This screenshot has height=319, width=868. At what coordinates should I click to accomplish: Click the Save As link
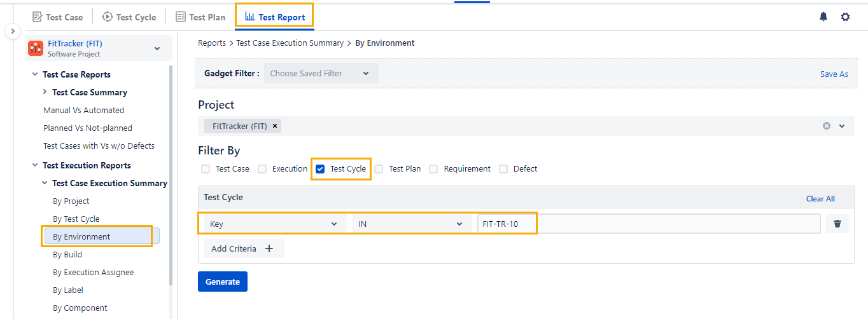point(834,74)
